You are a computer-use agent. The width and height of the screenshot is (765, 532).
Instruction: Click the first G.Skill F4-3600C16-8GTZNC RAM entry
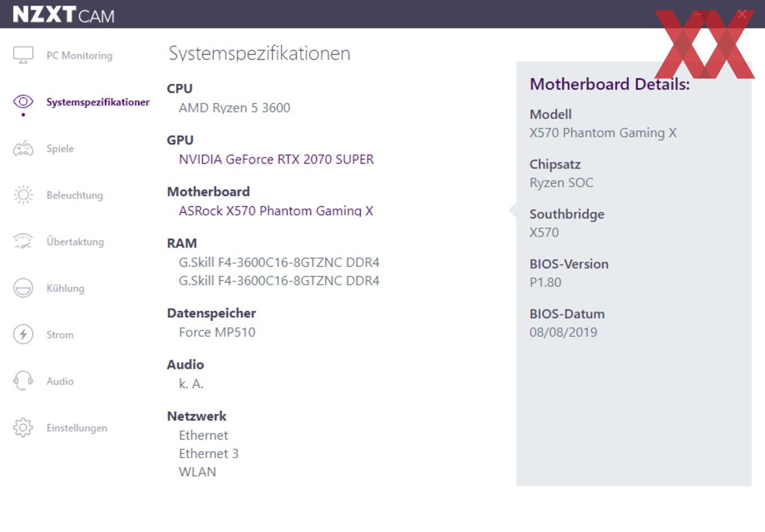pos(279,262)
